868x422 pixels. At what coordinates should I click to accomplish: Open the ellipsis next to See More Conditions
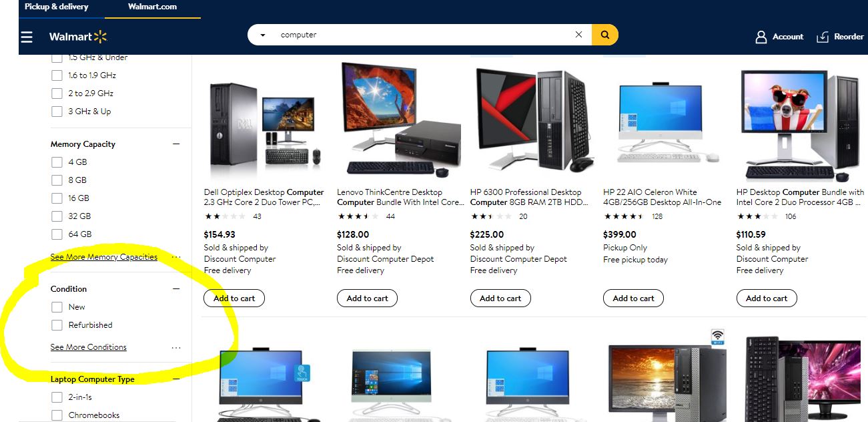176,347
